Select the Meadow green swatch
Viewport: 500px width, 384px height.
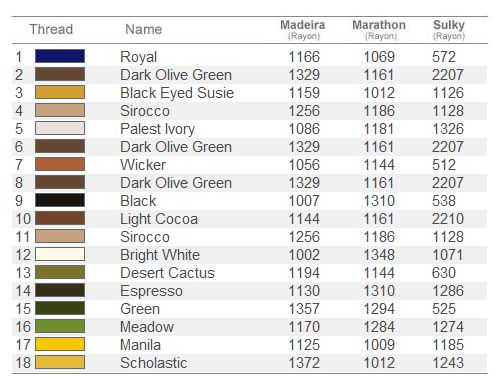(60, 326)
